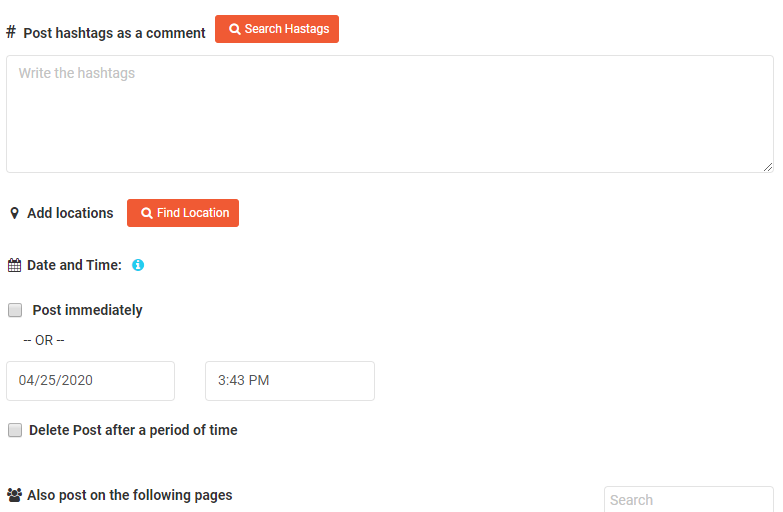
Task: Click the hashtag icon beside Post hashtags
Action: pos(11,32)
